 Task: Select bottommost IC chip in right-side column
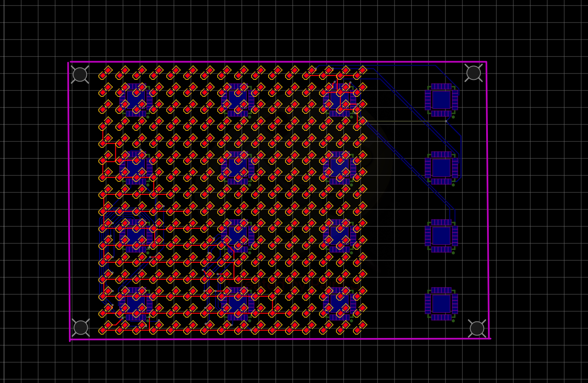click(x=441, y=304)
